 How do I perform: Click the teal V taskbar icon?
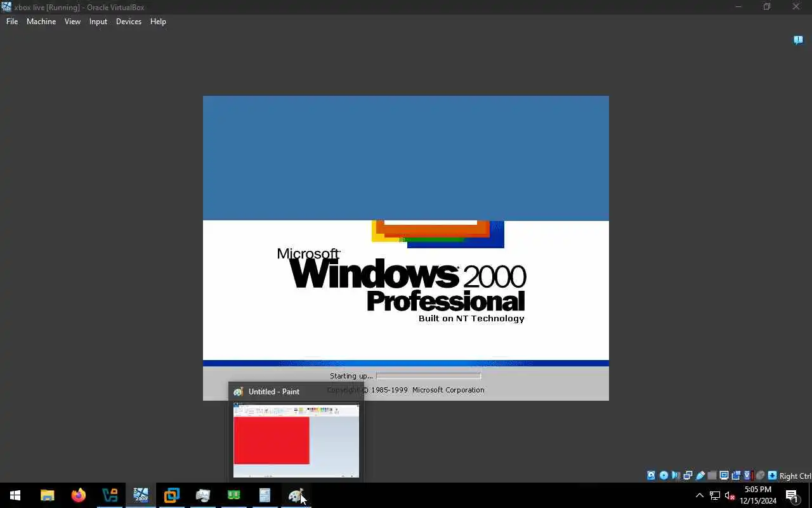110,495
